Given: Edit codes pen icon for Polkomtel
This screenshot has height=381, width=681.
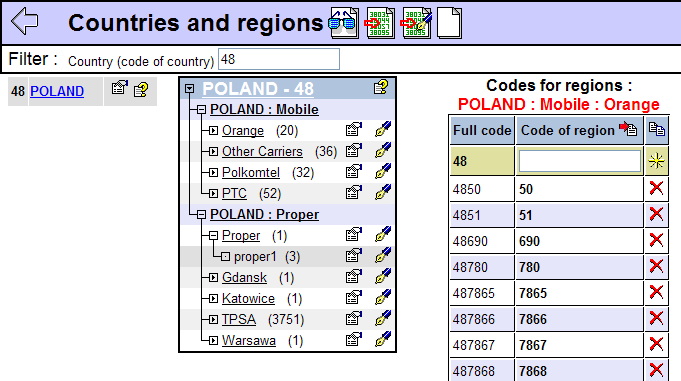Looking at the screenshot, I should [x=383, y=171].
